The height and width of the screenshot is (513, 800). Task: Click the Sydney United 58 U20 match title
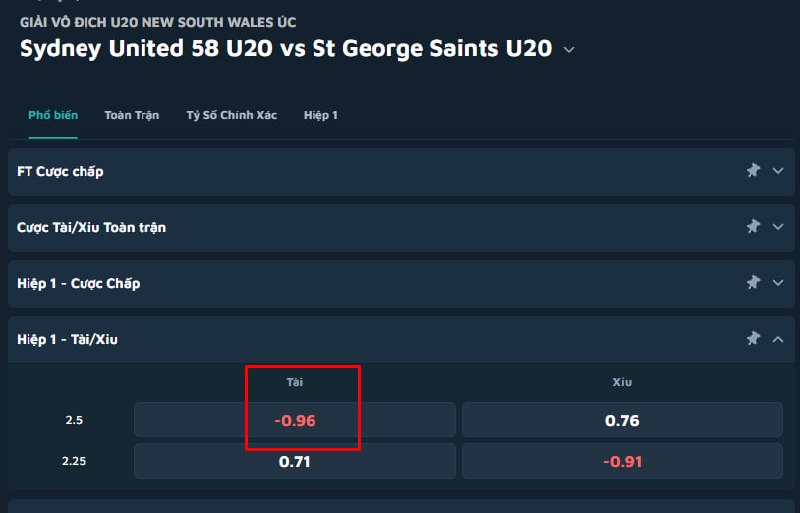coord(286,49)
